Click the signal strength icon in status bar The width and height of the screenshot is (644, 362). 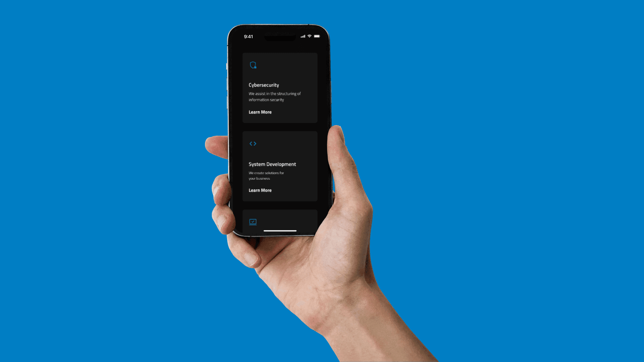point(303,35)
